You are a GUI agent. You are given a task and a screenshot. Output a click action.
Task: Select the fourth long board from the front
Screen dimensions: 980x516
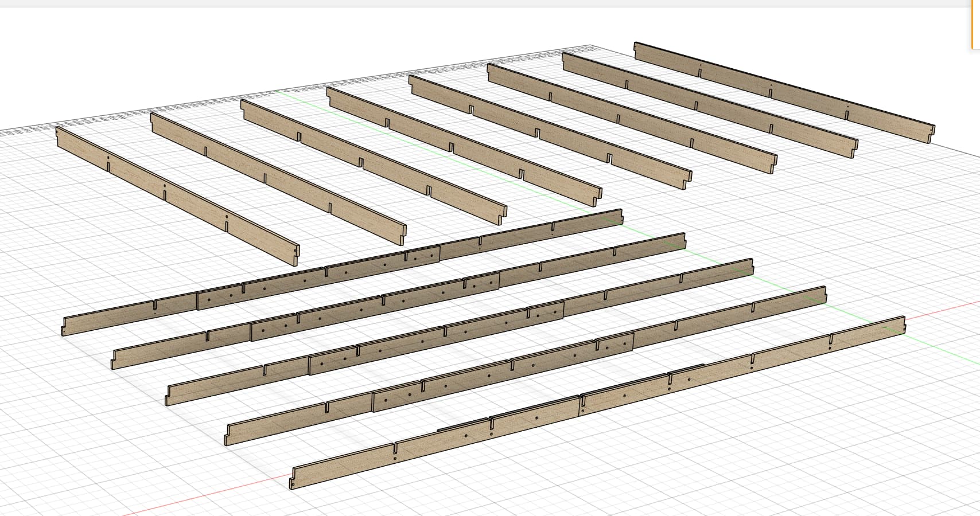(398, 300)
